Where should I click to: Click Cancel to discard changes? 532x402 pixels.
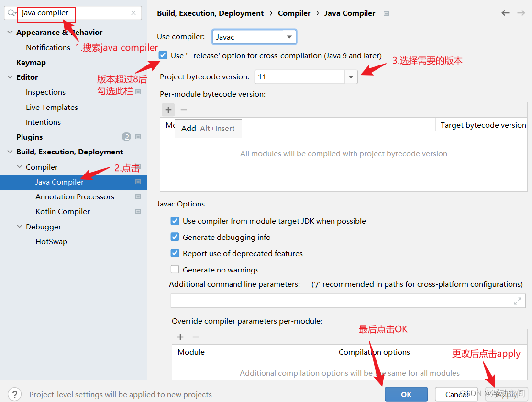tap(456, 394)
